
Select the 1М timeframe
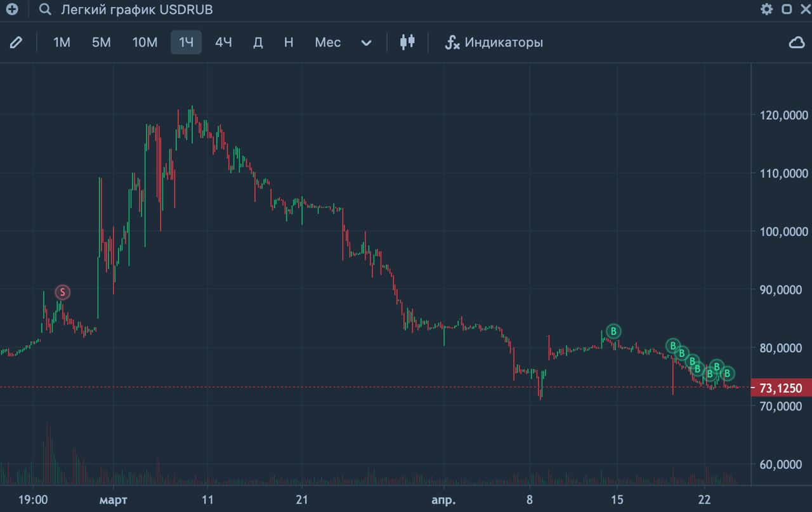62,43
